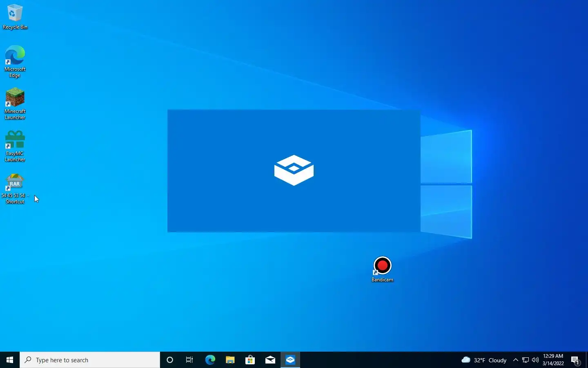Switch to Windows Sandbox taskbar button

pyautogui.click(x=290, y=360)
